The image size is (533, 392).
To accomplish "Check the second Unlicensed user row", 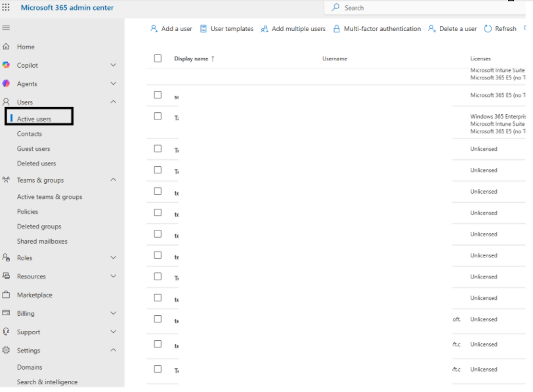I will (x=158, y=169).
